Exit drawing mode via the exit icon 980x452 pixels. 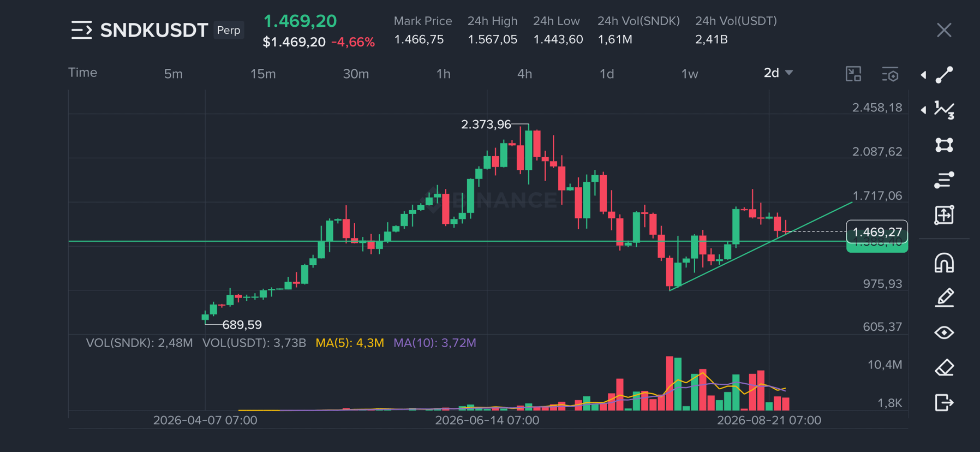945,402
